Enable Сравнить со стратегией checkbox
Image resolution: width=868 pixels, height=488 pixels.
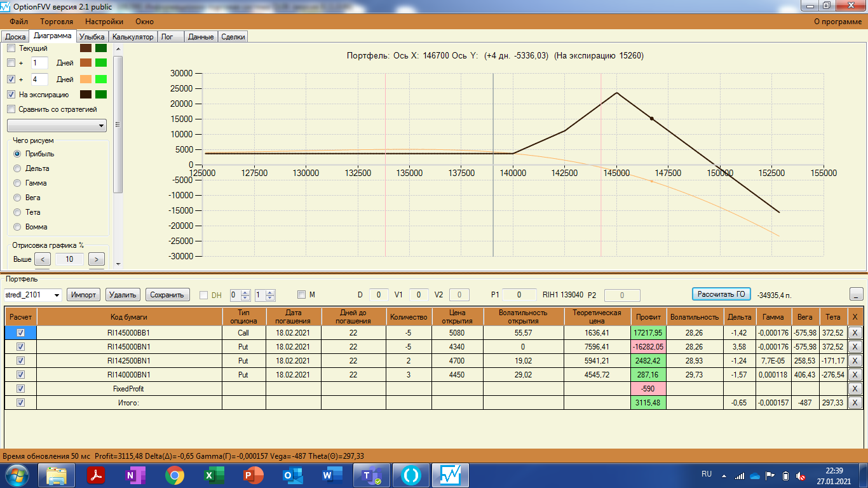[x=11, y=109]
